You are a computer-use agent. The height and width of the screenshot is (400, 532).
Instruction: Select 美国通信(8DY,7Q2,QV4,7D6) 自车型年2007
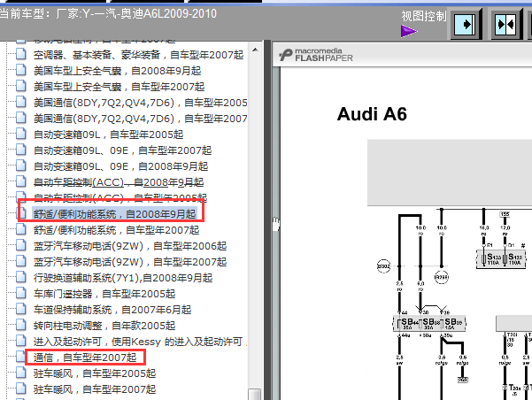[140, 119]
